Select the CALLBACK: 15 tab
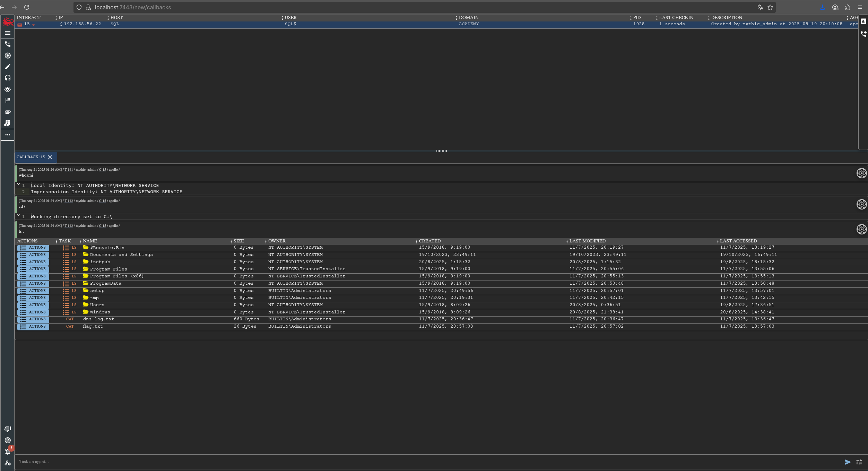This screenshot has height=471, width=868. [x=31, y=157]
